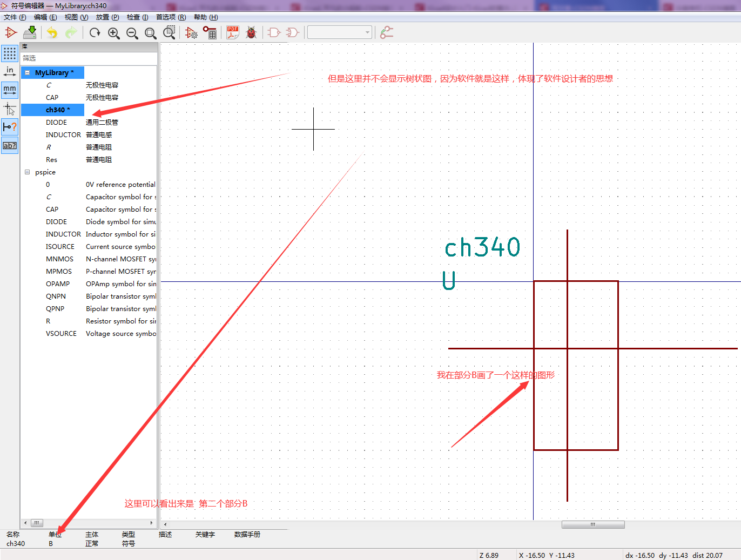Click the 单位 B info field
The image size is (741, 560).
(55, 539)
